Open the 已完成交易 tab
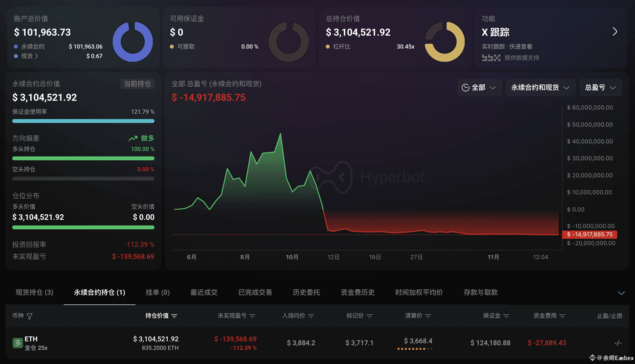Screen dimensions: 635x364 click(x=255, y=292)
